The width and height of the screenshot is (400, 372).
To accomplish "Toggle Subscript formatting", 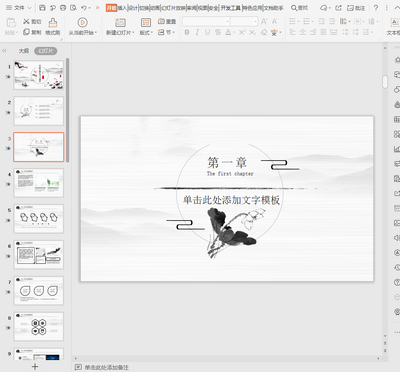I will (253, 32).
